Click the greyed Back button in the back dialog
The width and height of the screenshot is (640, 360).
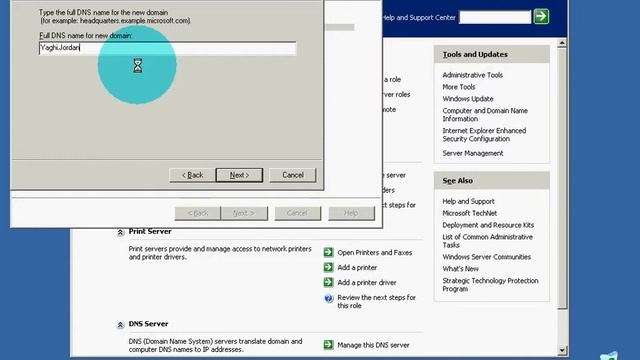(198, 213)
